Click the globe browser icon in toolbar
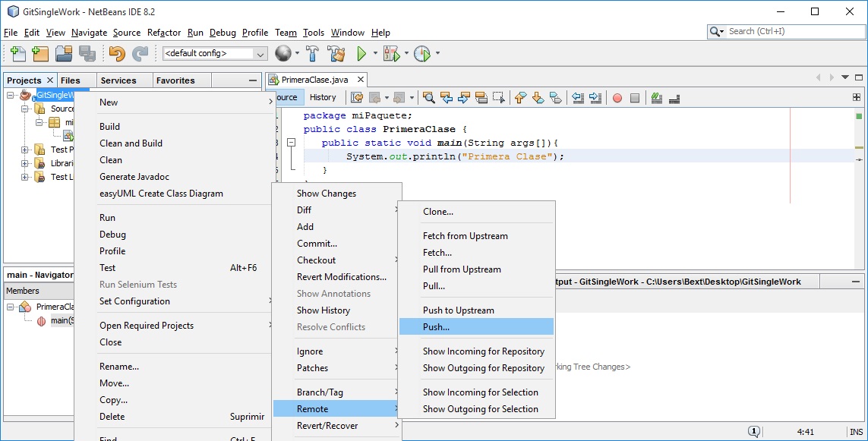 tap(282, 53)
